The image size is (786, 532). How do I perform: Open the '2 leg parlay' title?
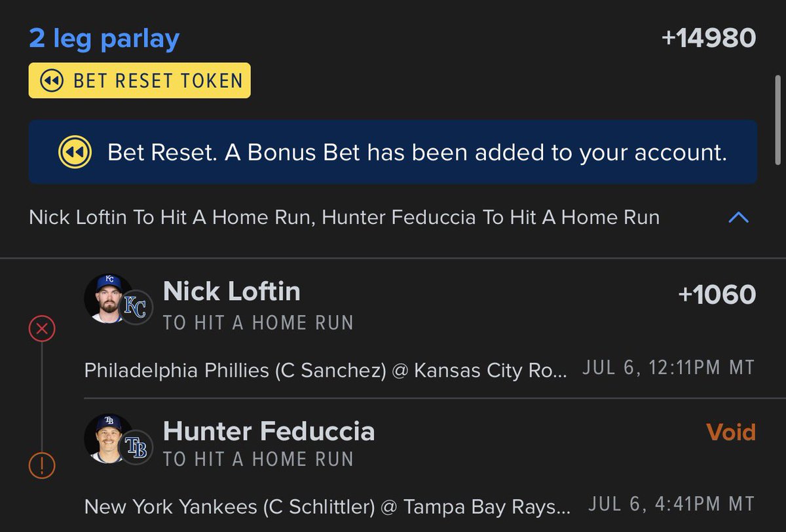tap(104, 39)
